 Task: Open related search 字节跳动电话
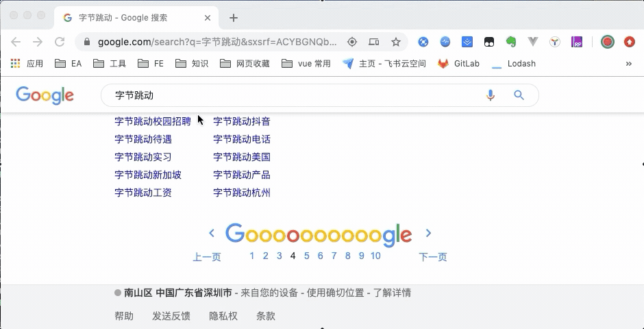tap(241, 139)
